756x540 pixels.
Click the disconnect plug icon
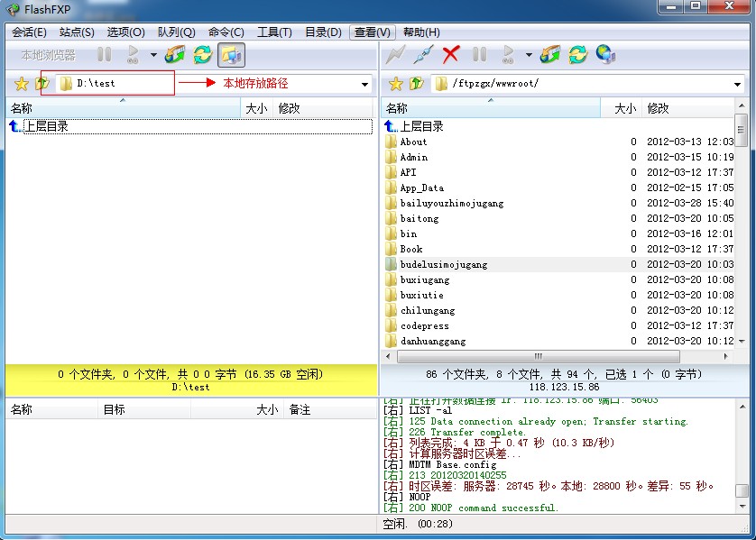(x=423, y=55)
